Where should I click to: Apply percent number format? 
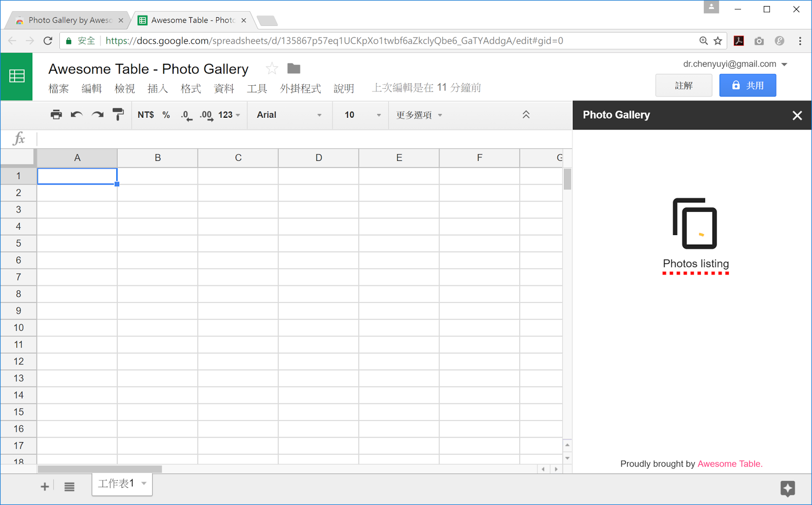pyautogui.click(x=166, y=115)
